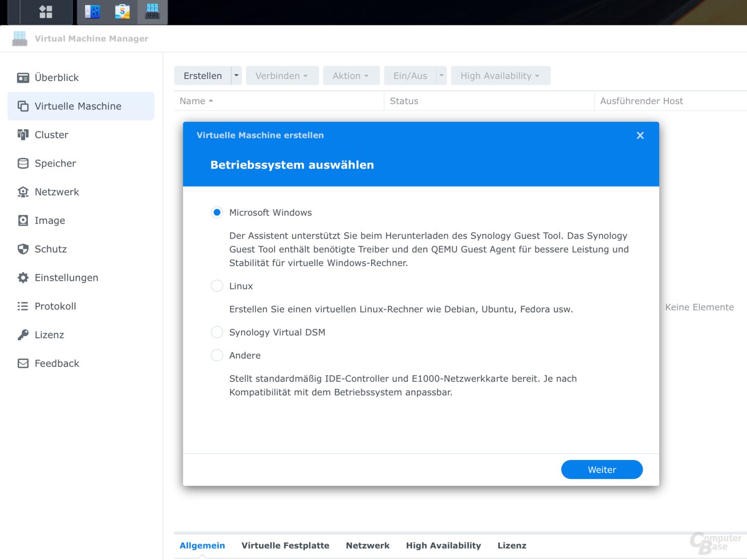Open the DSM main menu grid icon
Screen dimensions: 747x560
click(46, 11)
